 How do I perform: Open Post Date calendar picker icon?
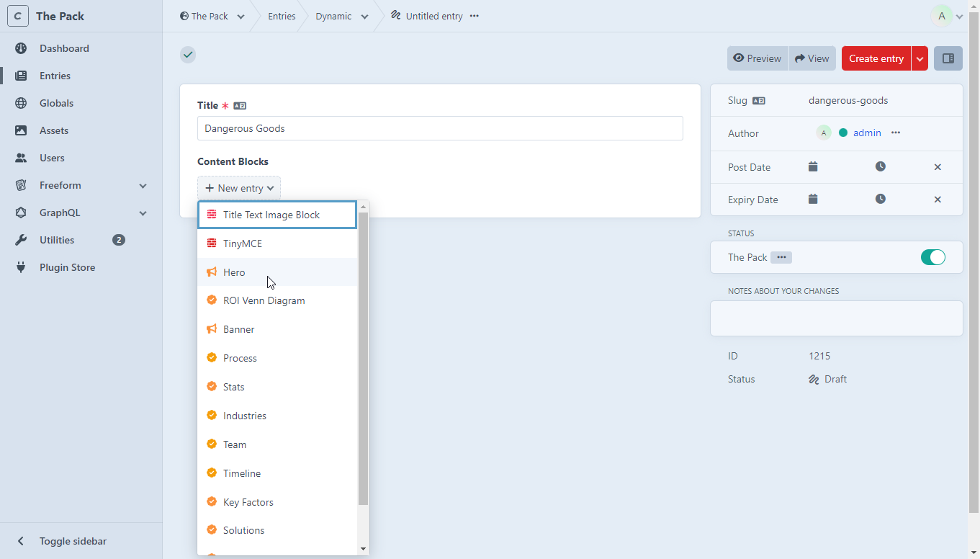(813, 166)
